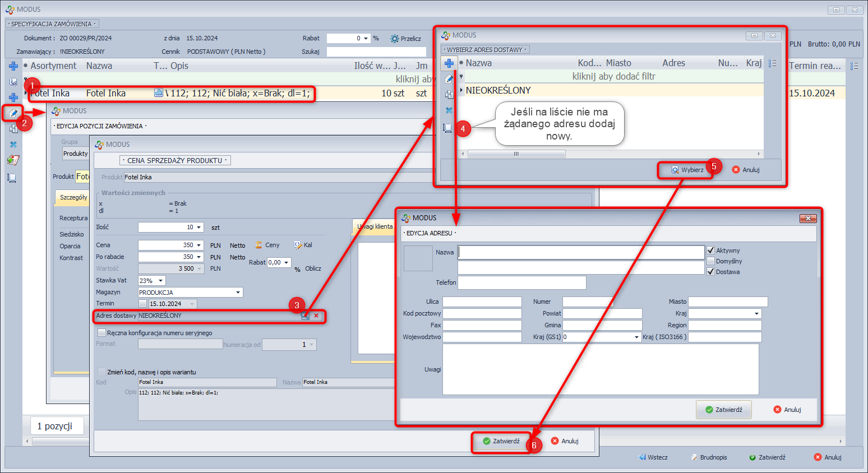The height and width of the screenshot is (473, 868).
Task: Click the edit pencil icon in the order toolbar
Action: 13,113
